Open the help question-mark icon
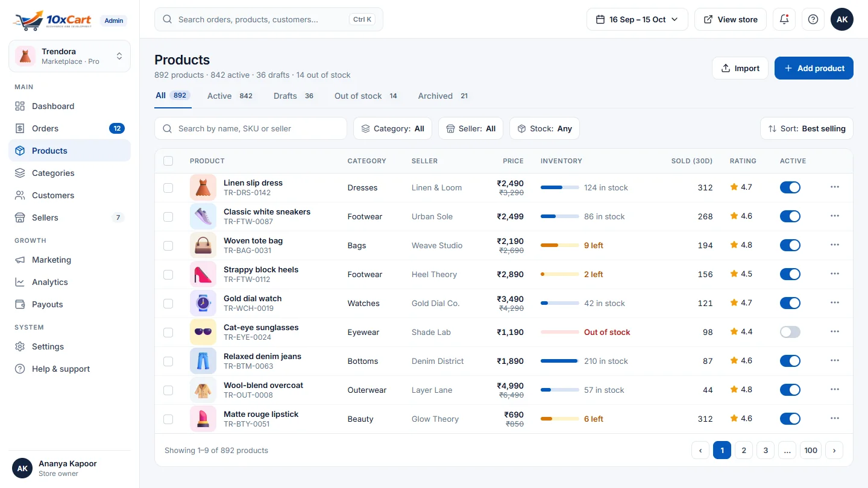The image size is (868, 488). coord(813,19)
